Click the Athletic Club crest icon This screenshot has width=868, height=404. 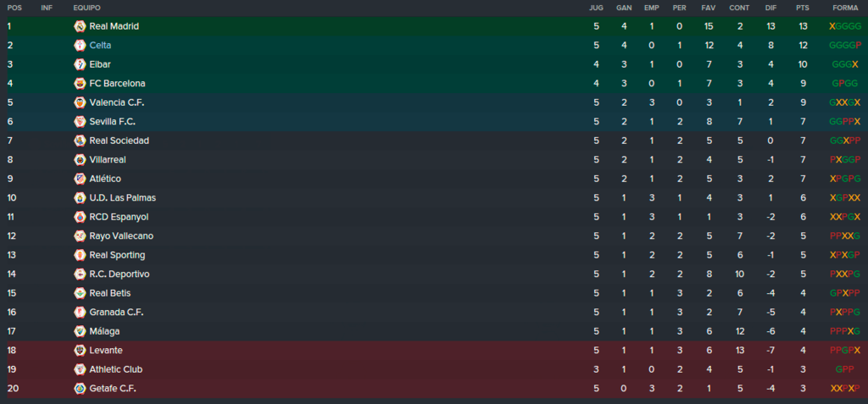80,369
